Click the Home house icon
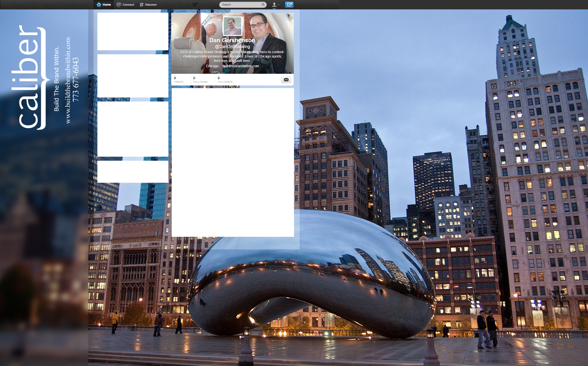Image resolution: width=588 pixels, height=366 pixels. [x=99, y=5]
